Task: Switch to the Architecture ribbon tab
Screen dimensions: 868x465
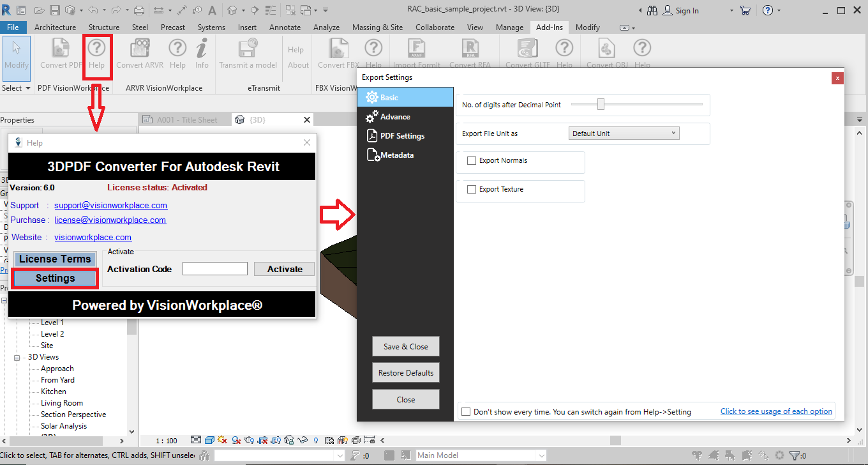Action: coord(55,27)
